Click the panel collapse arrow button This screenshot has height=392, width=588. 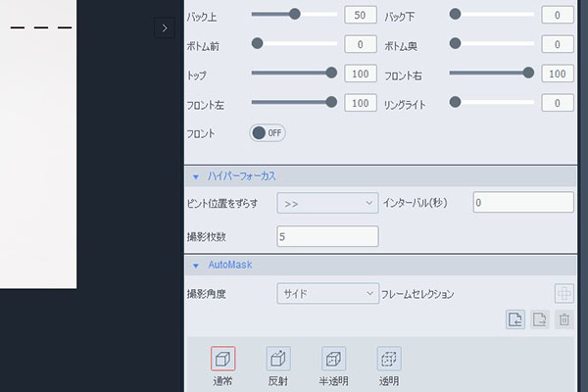click(x=164, y=28)
